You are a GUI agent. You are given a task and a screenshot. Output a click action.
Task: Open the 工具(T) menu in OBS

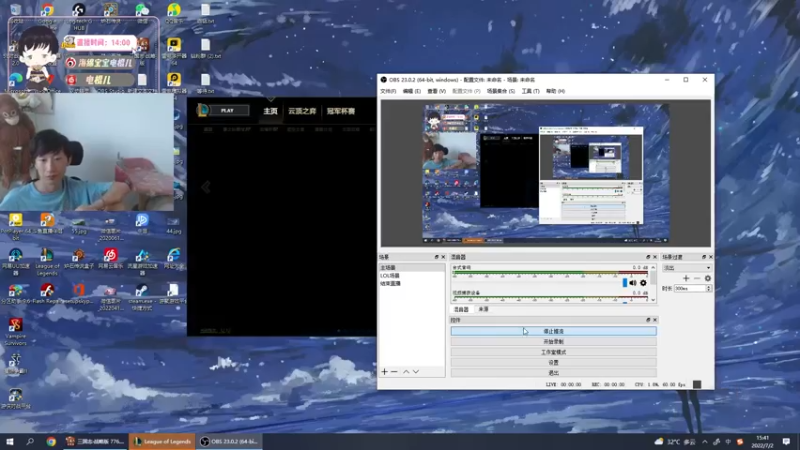coord(530,91)
